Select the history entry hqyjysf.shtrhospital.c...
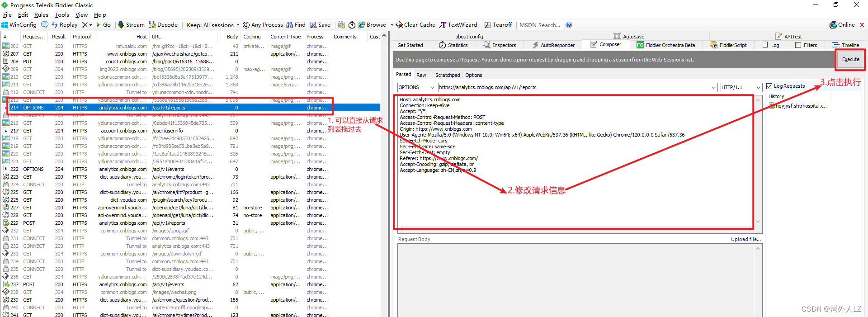The width and height of the screenshot is (868, 317). coord(799,106)
